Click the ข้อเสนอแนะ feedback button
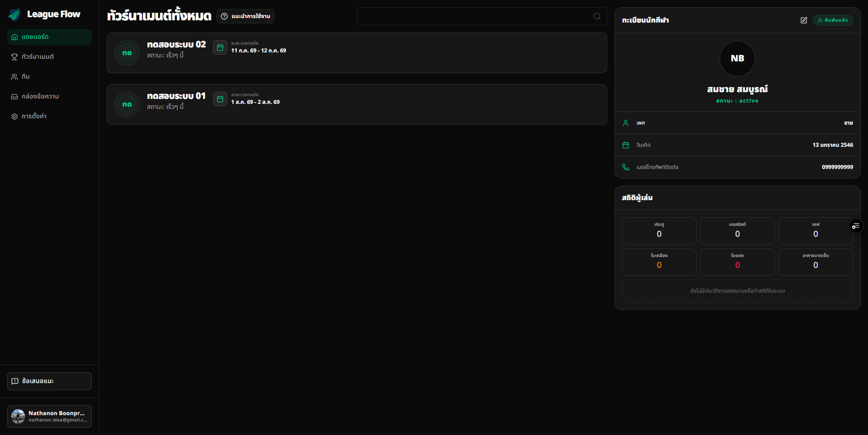 (49, 381)
